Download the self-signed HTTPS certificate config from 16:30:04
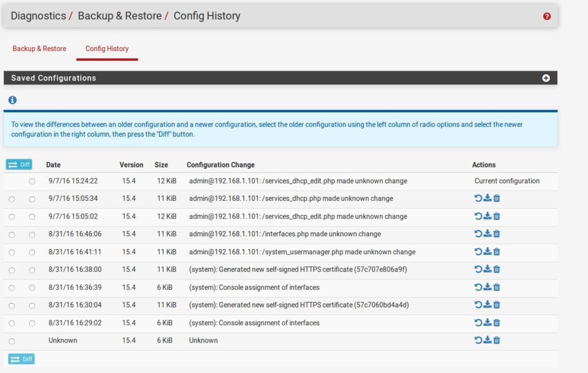588x373 pixels. pyautogui.click(x=487, y=305)
